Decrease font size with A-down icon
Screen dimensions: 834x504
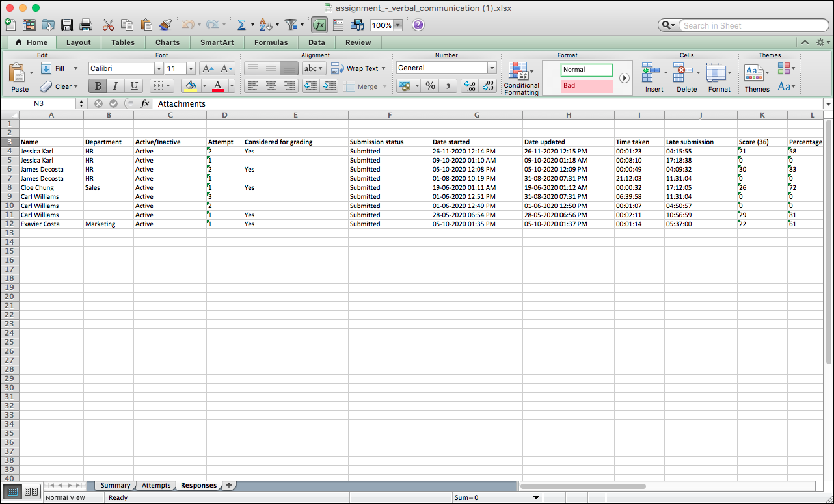point(226,68)
